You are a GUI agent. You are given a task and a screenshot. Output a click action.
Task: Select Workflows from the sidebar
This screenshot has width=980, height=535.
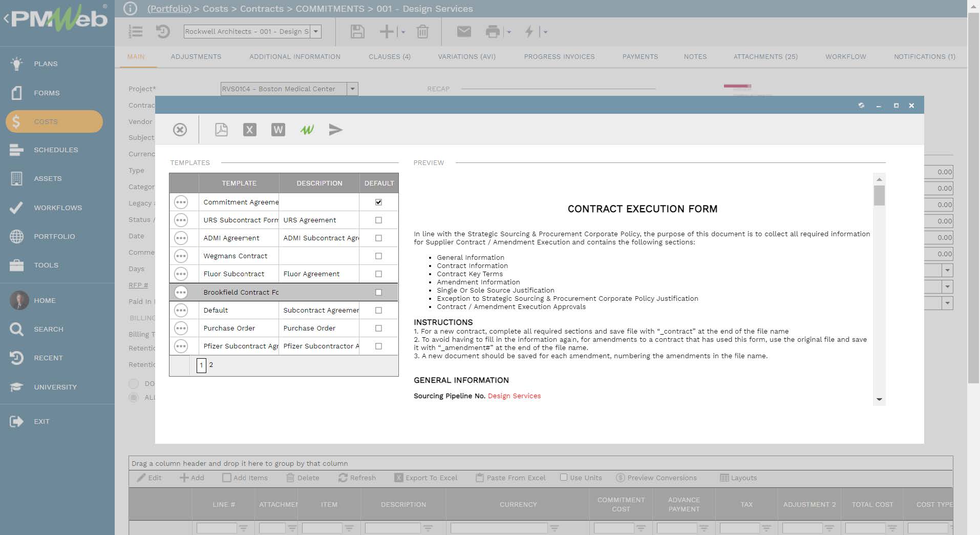57,208
